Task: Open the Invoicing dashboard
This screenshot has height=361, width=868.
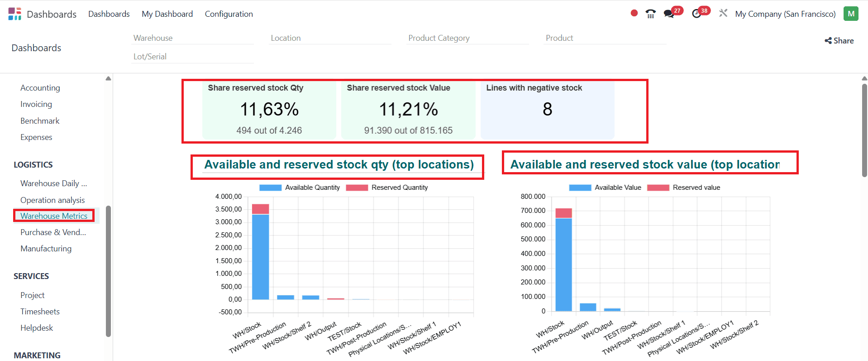Action: 36,104
